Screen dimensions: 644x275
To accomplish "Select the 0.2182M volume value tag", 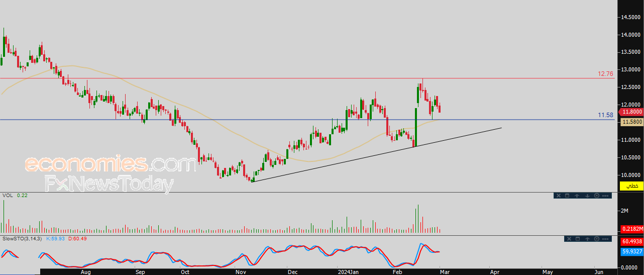I will tap(632, 229).
